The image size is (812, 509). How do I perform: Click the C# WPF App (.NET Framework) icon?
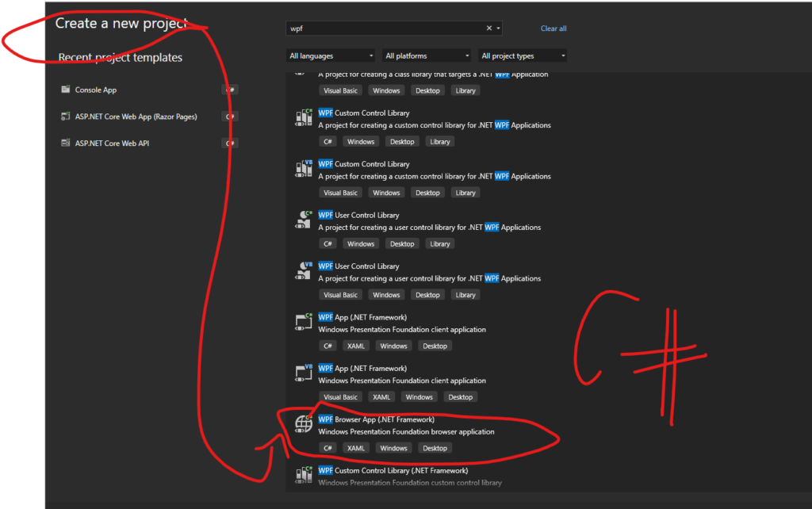point(302,323)
